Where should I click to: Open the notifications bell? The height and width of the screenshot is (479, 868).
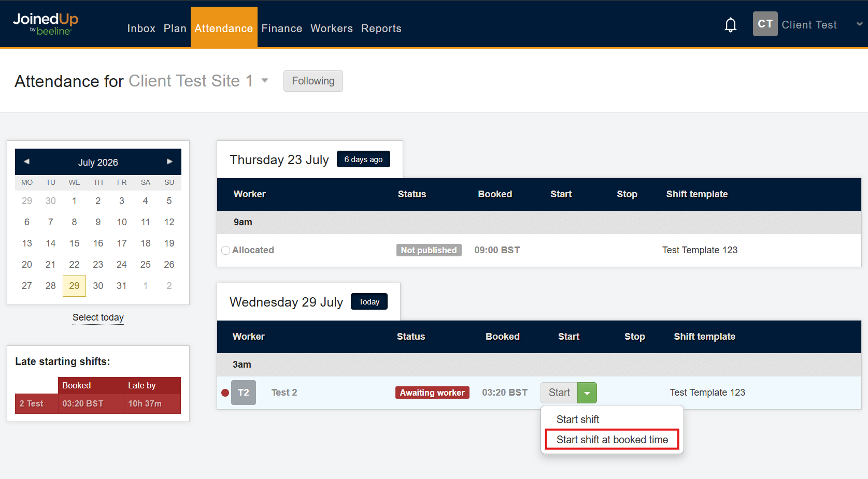(730, 25)
